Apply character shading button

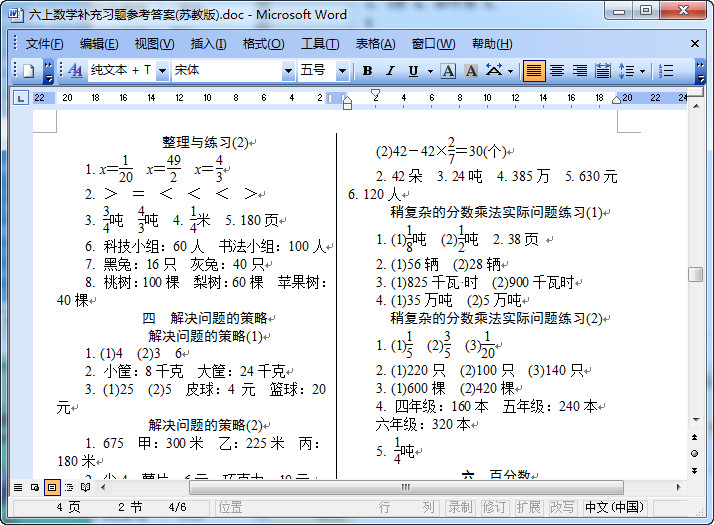click(x=471, y=71)
